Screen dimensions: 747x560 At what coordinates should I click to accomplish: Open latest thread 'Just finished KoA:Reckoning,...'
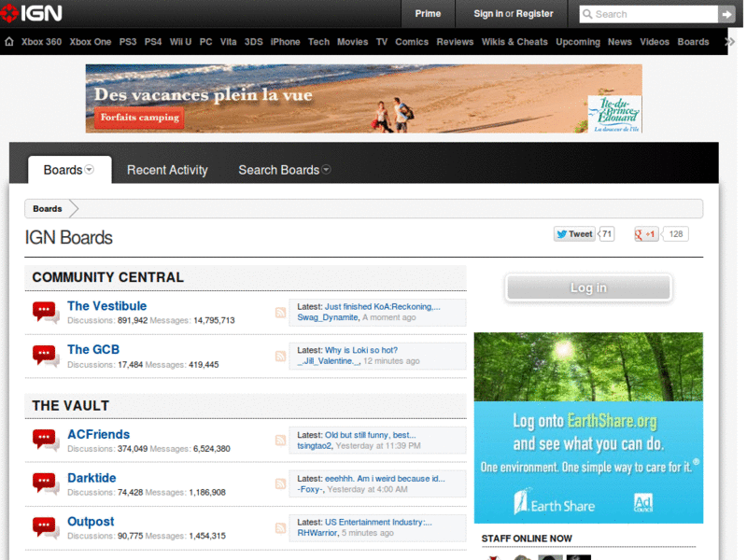(x=383, y=307)
